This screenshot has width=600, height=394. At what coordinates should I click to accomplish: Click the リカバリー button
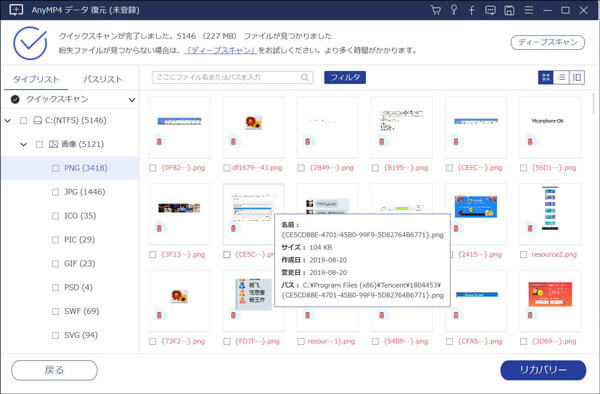(543, 370)
